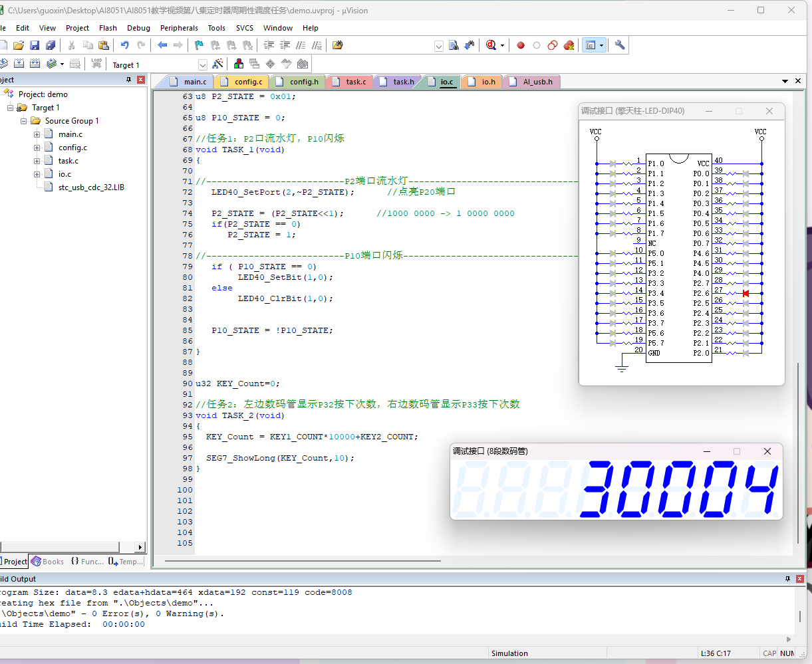This screenshot has width=812, height=664.
Task: Manage project items (colored blocks icon)
Action: click(239, 64)
